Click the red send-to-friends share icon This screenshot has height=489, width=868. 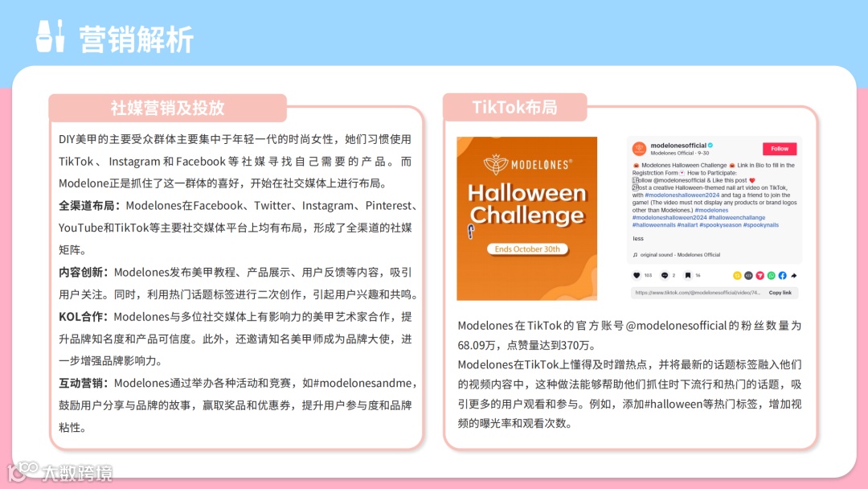tap(760, 275)
